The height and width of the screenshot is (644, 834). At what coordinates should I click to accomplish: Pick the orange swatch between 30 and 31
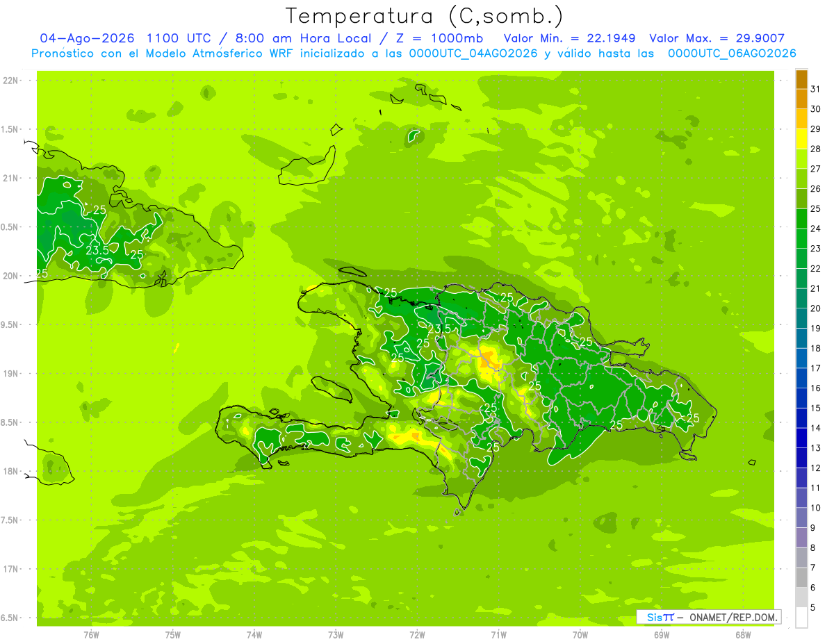(801, 99)
